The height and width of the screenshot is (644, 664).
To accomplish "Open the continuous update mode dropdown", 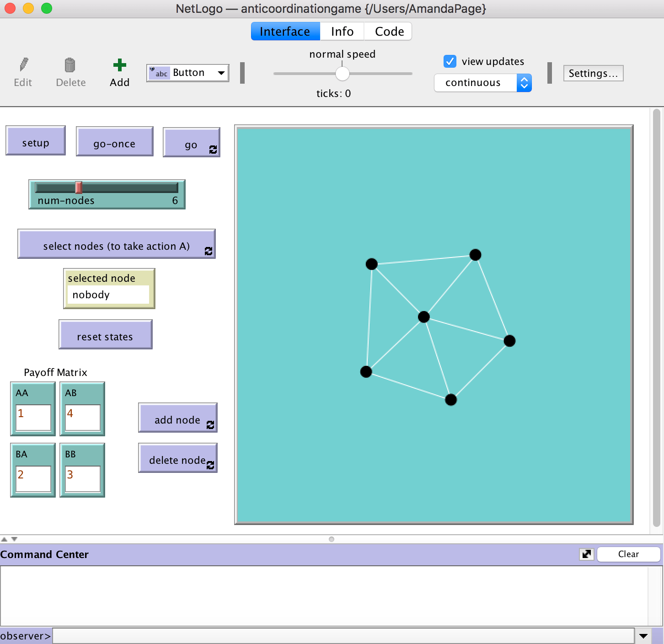I will click(x=483, y=83).
